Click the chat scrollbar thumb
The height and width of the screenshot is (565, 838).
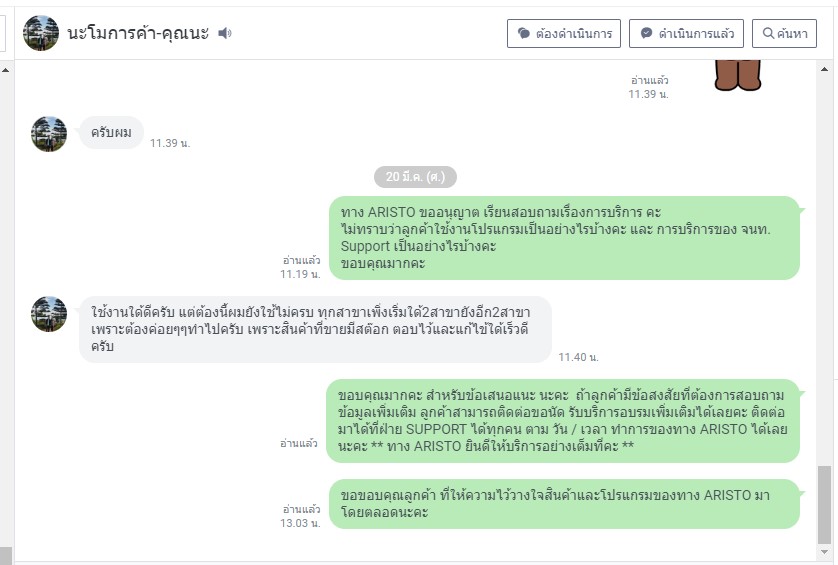click(x=824, y=504)
